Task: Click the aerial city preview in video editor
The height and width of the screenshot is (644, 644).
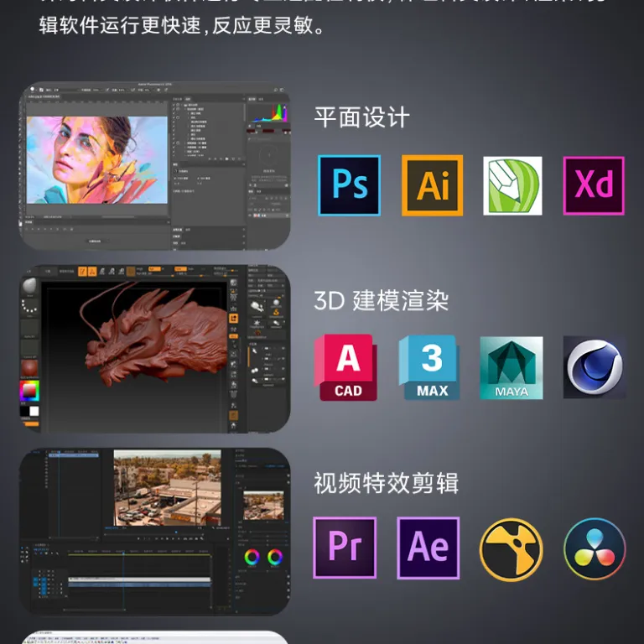Action: [x=168, y=487]
